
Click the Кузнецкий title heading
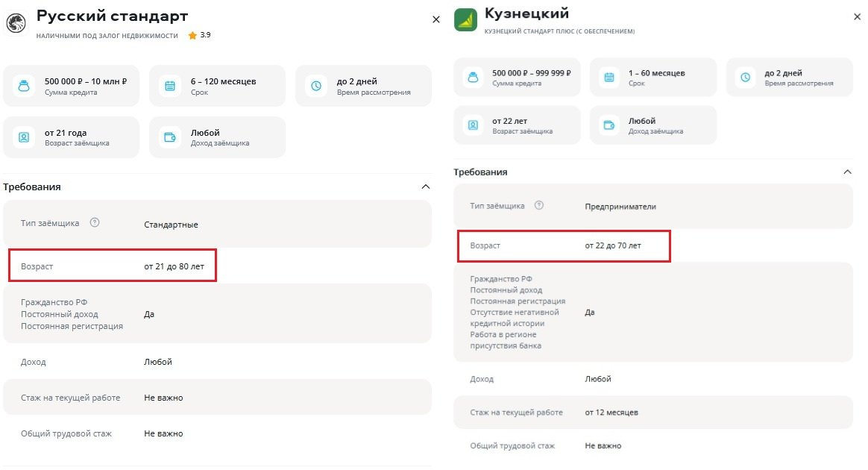pyautogui.click(x=526, y=13)
